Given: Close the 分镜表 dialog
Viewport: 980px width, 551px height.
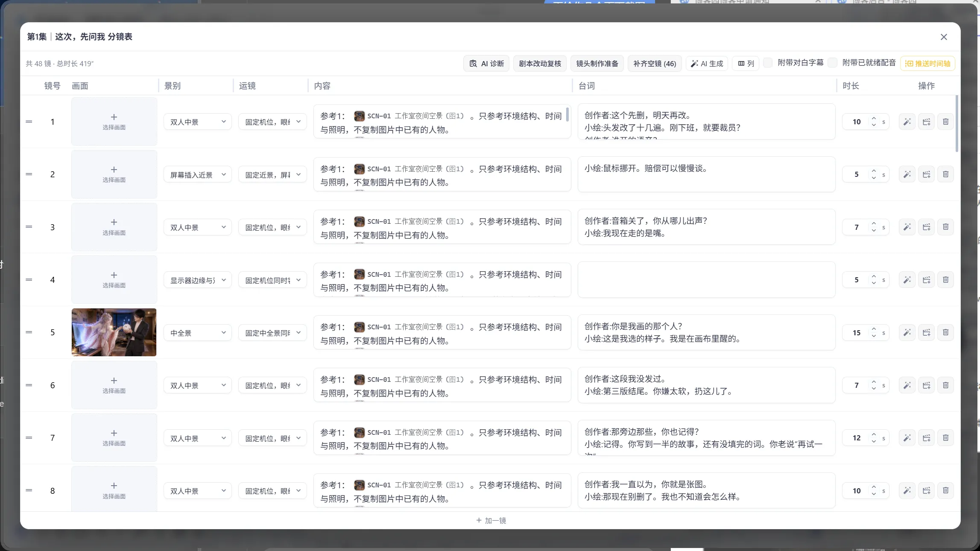Looking at the screenshot, I should coord(944,37).
